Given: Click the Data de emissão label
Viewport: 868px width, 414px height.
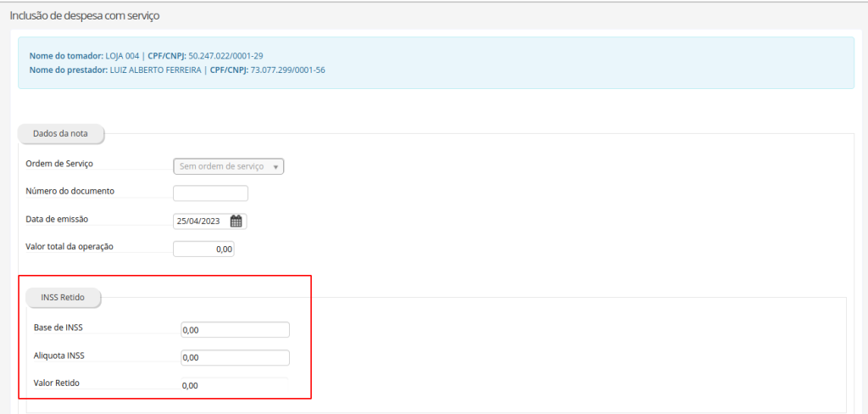Looking at the screenshot, I should point(57,219).
